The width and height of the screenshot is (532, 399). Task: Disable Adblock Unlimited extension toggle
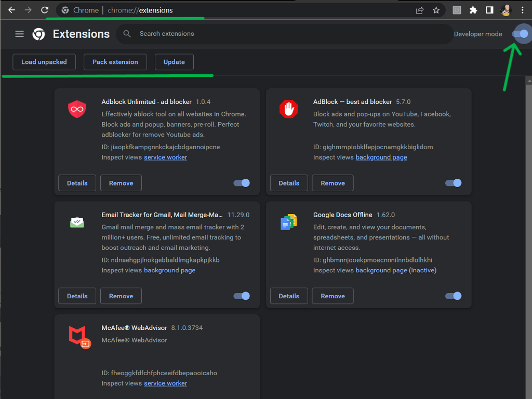[x=242, y=183]
